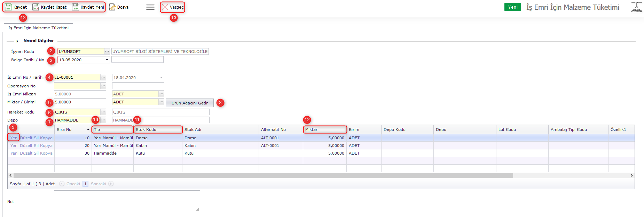The image size is (644, 219).
Task: Click page 1 in the pager
Action: click(85, 184)
